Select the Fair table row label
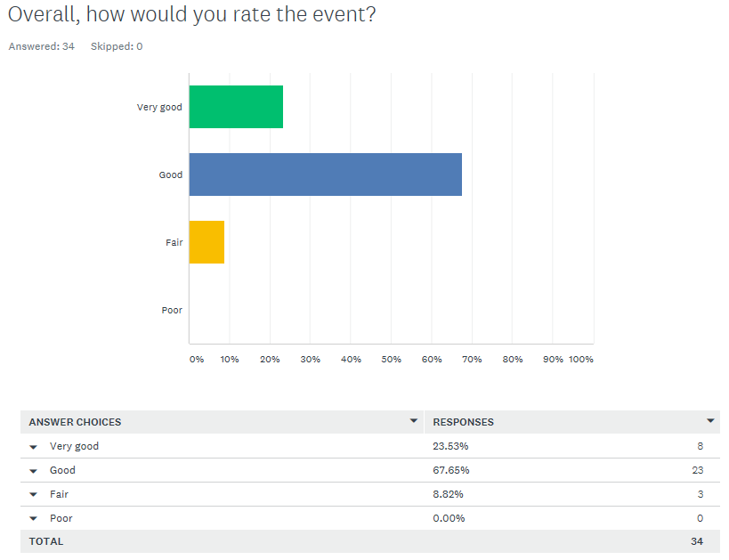Image resolution: width=729 pixels, height=560 pixels. tap(59, 494)
